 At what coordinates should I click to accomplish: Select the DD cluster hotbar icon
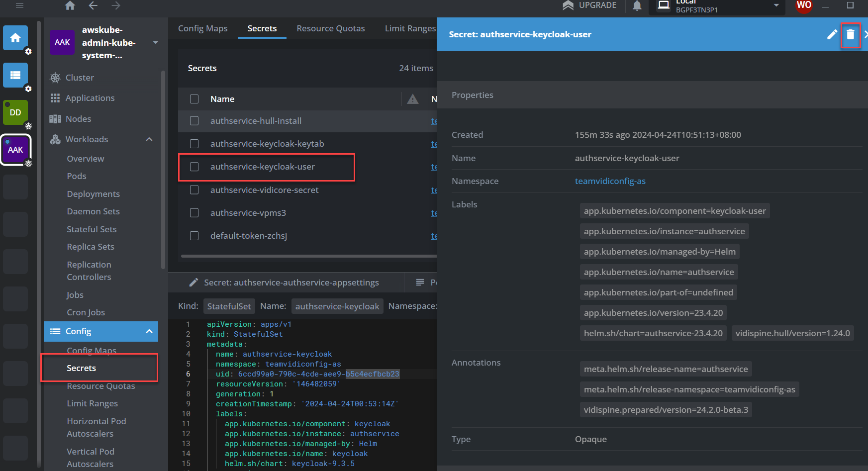coord(15,112)
